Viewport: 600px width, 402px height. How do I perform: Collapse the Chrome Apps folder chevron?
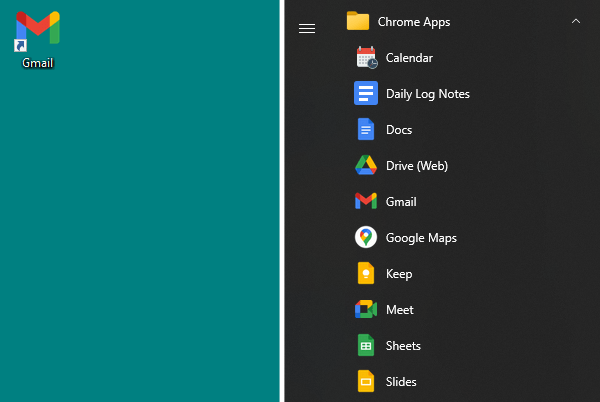coord(575,21)
